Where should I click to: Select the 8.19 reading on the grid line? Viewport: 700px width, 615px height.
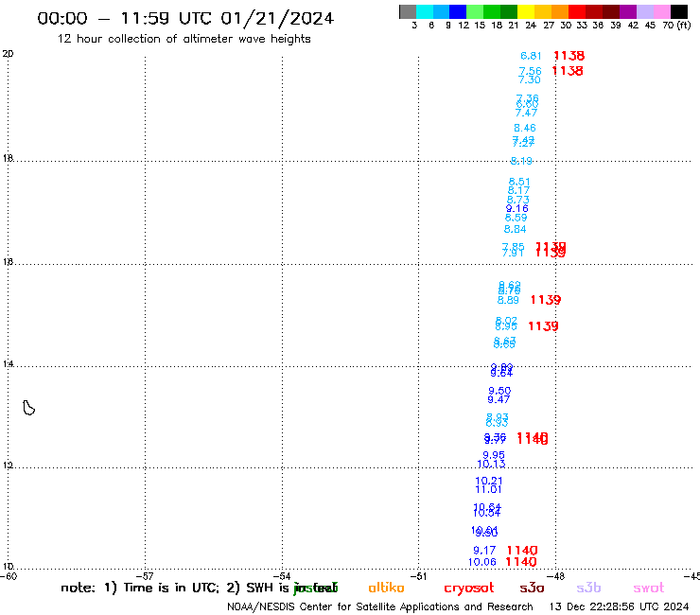(521, 161)
